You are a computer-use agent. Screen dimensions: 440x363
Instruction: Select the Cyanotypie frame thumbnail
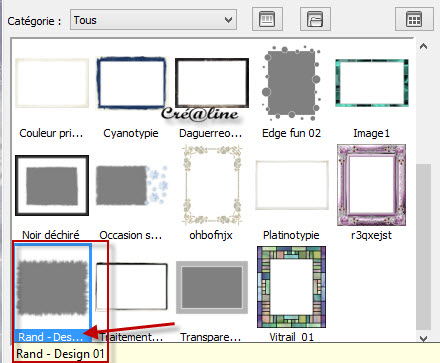tap(131, 83)
